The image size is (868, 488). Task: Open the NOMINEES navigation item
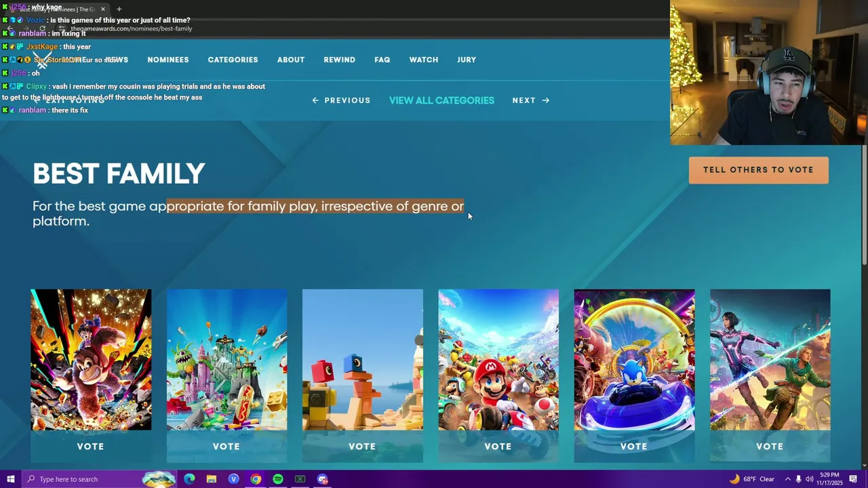[168, 60]
